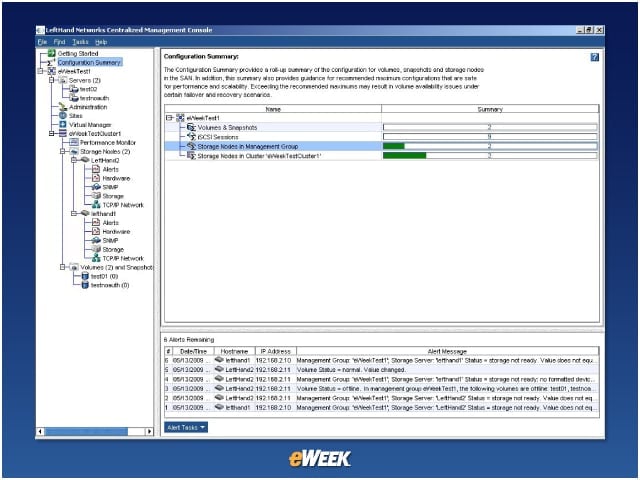Image resolution: width=640 pixels, height=480 pixels.
Task: Click Storage Nodes in Management Group progress bar
Action: (x=490, y=146)
